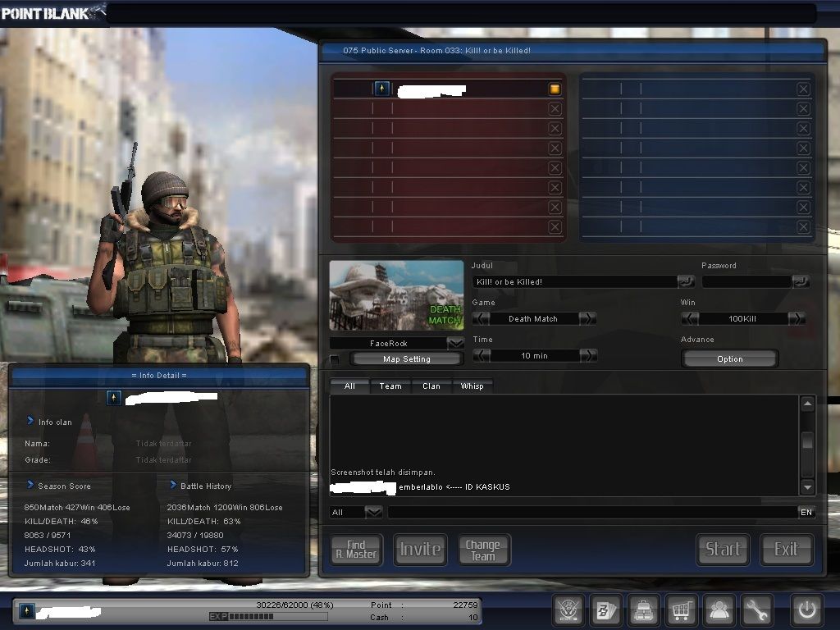Click the Change Team button
Screen dimensions: 840x630
pos(484,550)
